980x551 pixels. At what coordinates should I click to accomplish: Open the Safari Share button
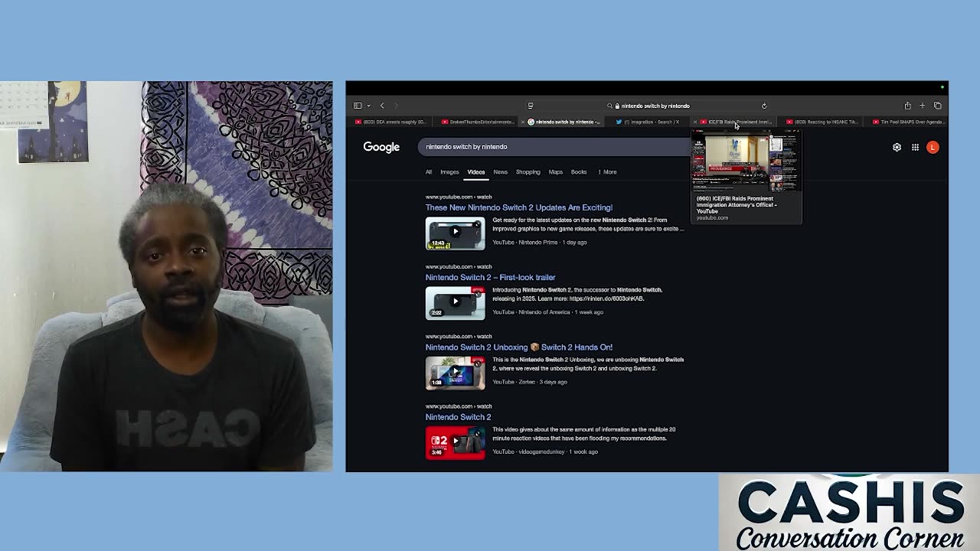[907, 106]
